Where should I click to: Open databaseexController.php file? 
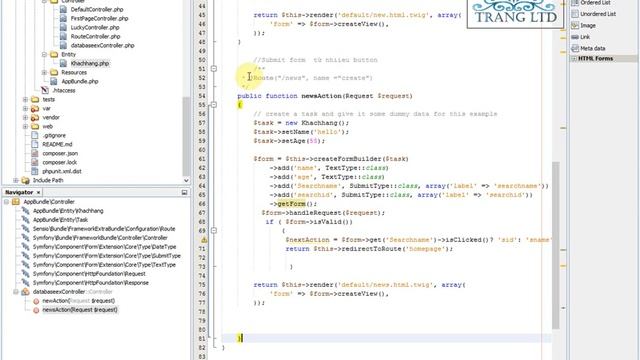tap(102, 45)
